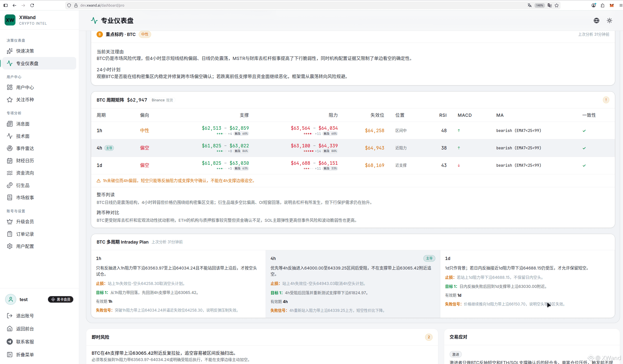This screenshot has width=623, height=364.
Task: Click 1d 失效位 $68,169
Action: pyautogui.click(x=375, y=165)
